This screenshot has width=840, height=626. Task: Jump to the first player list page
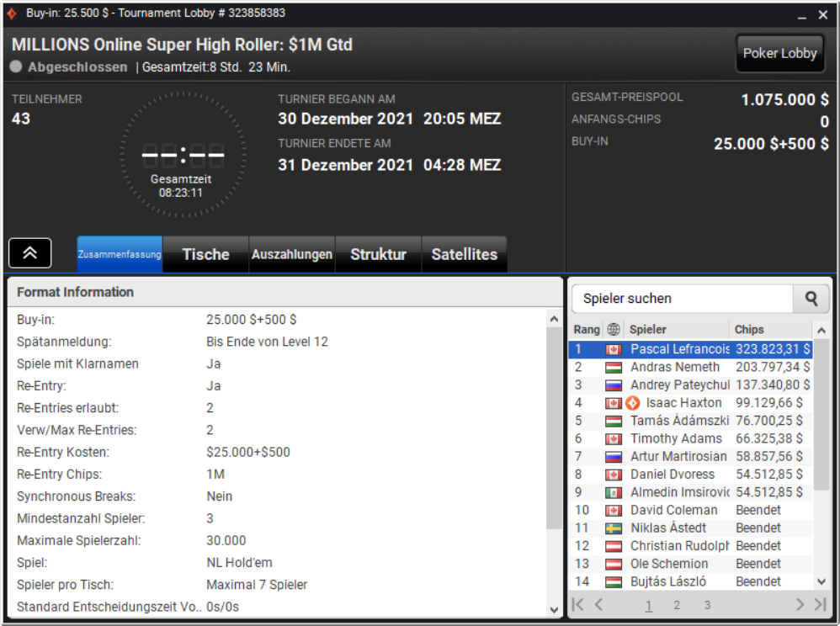point(578,605)
